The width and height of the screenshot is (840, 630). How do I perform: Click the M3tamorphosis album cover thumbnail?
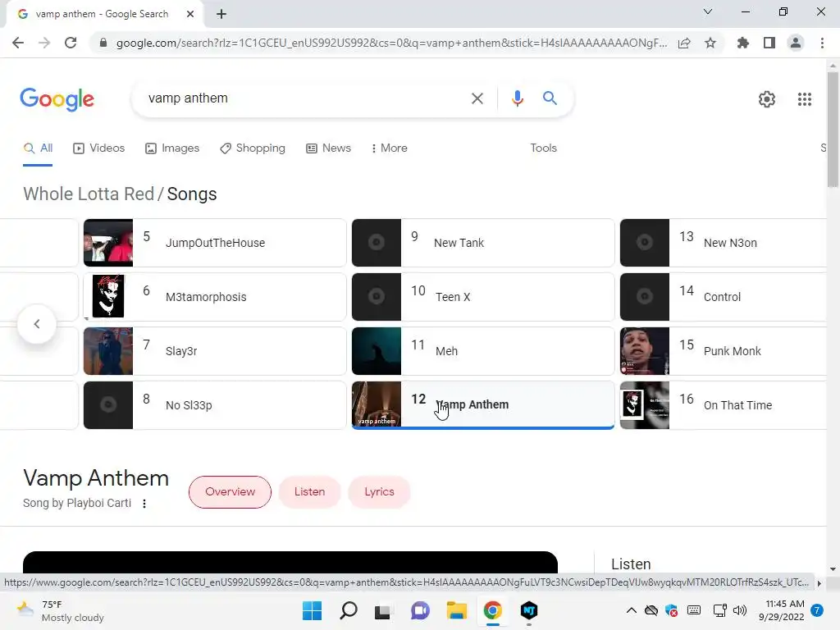(108, 297)
